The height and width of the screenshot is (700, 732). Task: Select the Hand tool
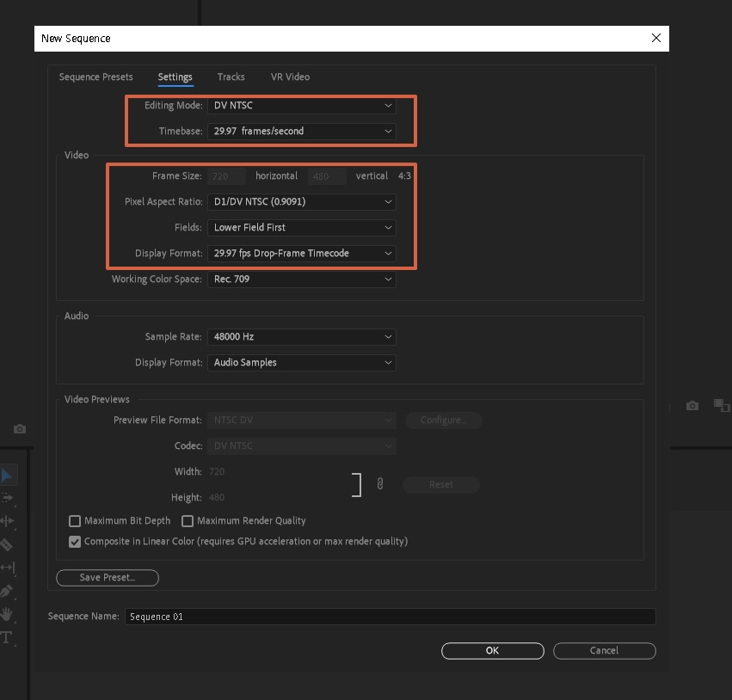[x=7, y=614]
